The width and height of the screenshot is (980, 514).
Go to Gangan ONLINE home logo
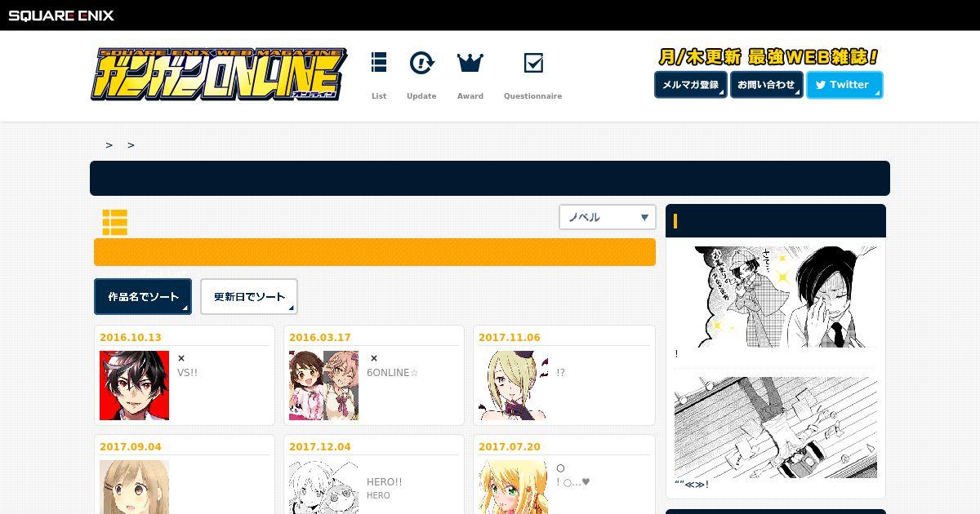[218, 74]
